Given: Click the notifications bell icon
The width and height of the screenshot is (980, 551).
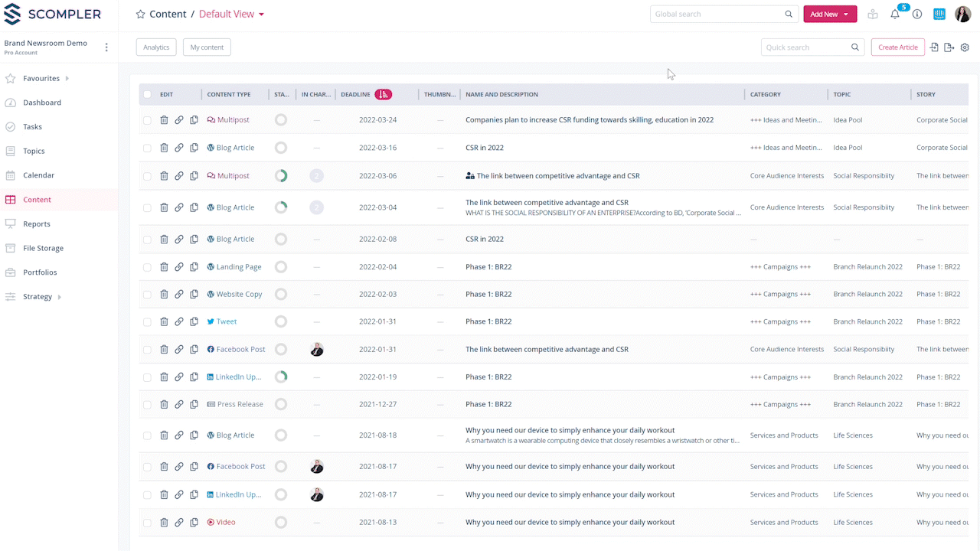Looking at the screenshot, I should tap(894, 15).
